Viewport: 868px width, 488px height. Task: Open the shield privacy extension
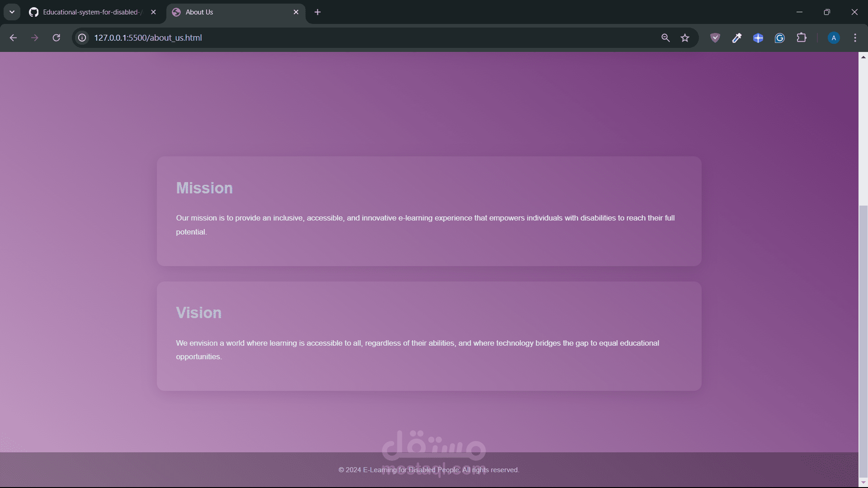(x=715, y=38)
